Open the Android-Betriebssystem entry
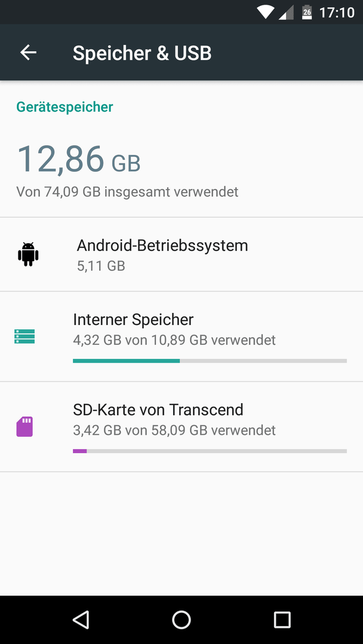Image resolution: width=363 pixels, height=644 pixels. pyautogui.click(x=181, y=255)
